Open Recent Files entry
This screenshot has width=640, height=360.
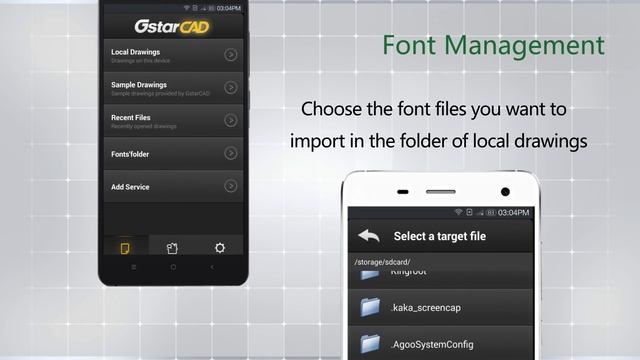coord(173,121)
